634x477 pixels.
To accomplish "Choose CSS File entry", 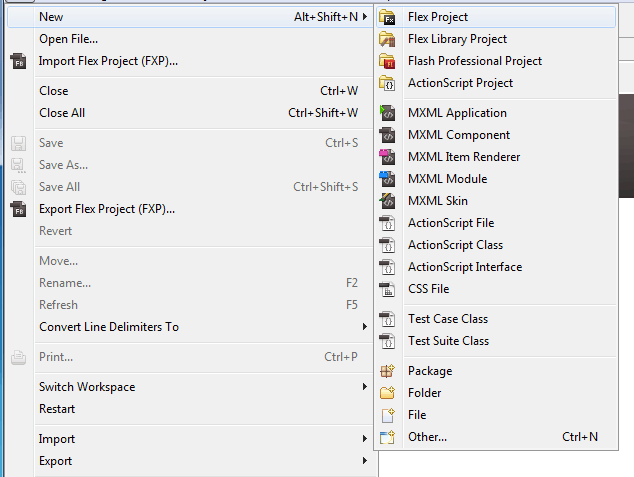I will pyautogui.click(x=496, y=289).
